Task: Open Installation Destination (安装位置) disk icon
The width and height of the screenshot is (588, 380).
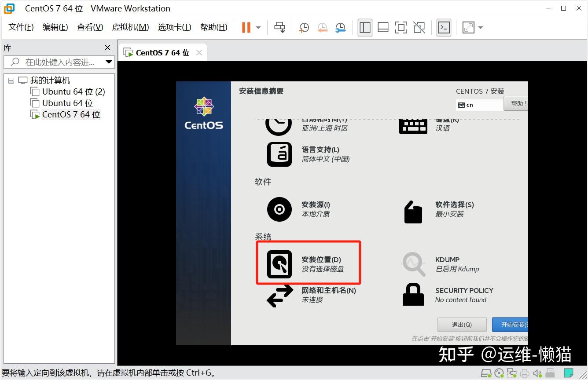Action: click(279, 264)
